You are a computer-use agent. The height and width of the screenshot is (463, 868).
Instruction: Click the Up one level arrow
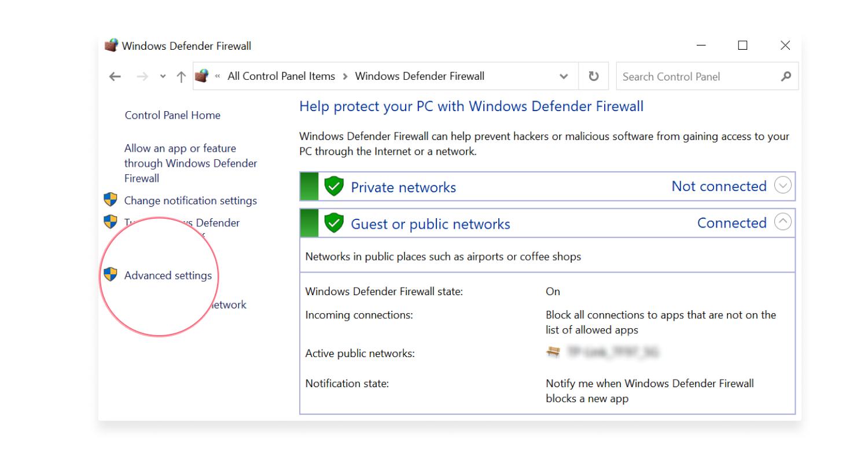pos(181,76)
